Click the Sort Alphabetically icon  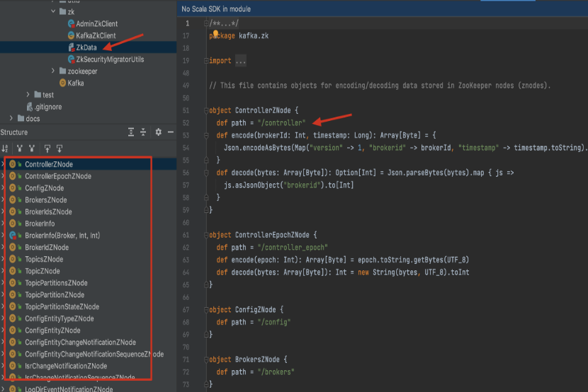[6, 149]
